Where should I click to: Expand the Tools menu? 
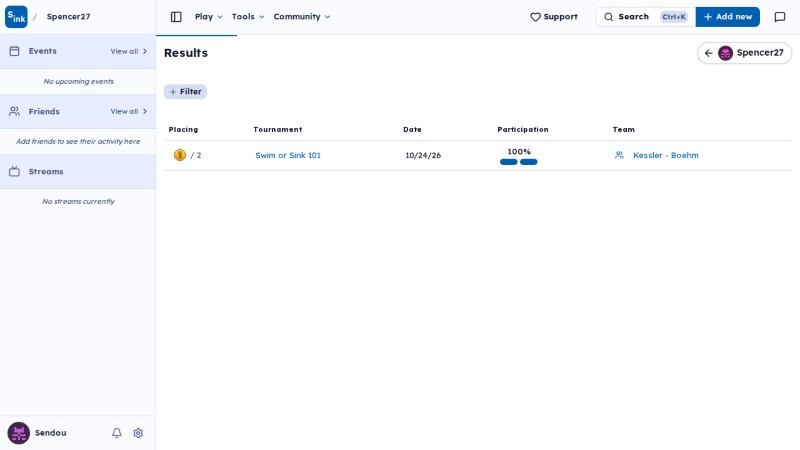coord(248,17)
